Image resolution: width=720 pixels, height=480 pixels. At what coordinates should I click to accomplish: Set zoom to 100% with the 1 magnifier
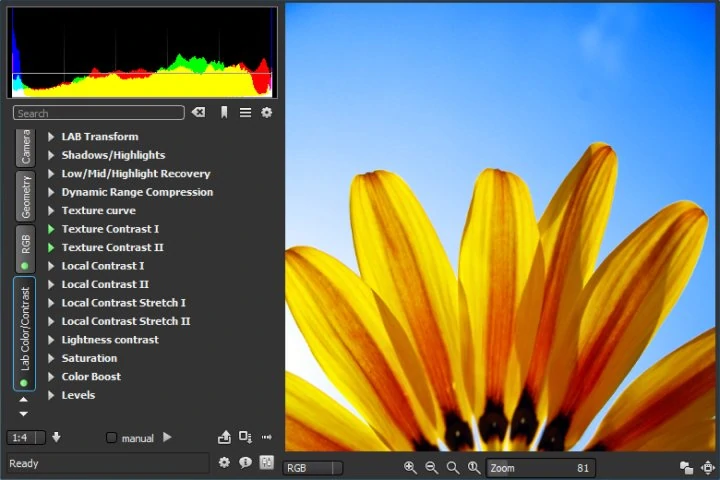(x=474, y=468)
